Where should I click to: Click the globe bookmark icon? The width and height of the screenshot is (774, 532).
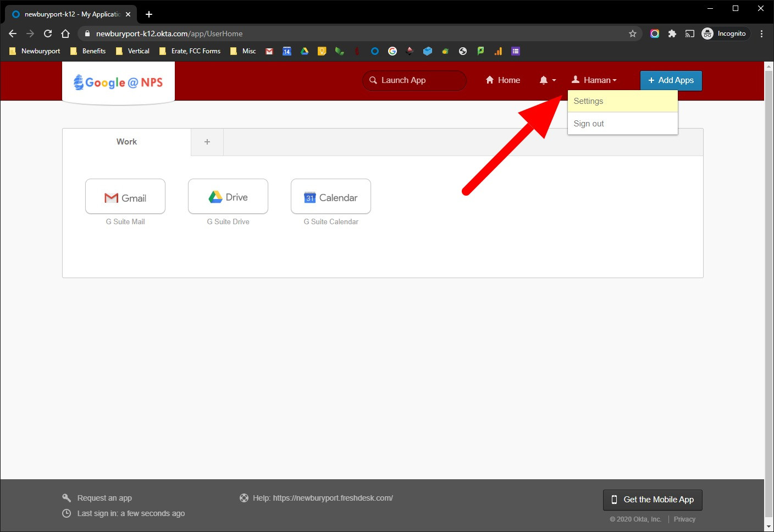coord(463,51)
